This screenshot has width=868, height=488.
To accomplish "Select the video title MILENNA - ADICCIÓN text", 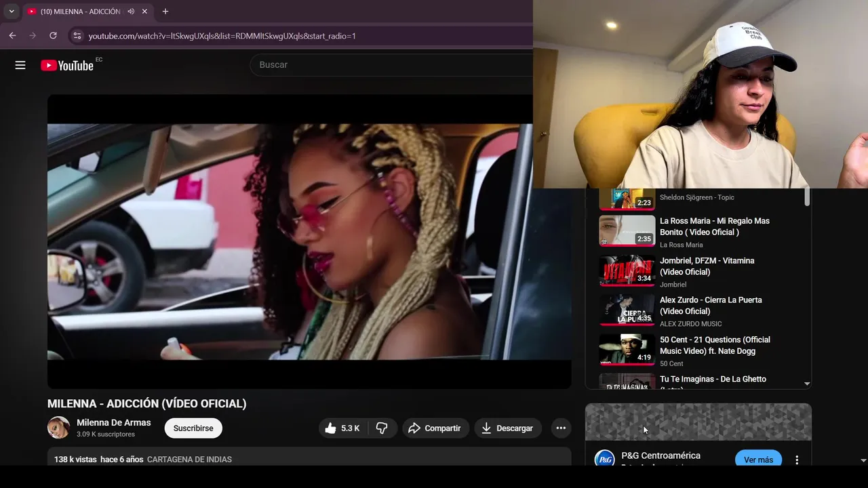I will click(x=146, y=404).
